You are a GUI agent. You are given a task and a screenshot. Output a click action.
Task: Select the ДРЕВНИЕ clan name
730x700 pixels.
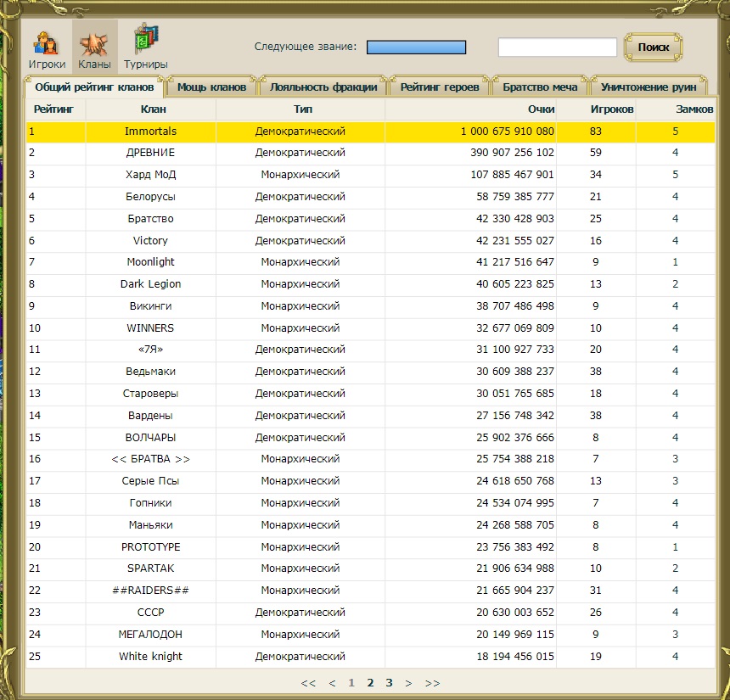point(150,152)
